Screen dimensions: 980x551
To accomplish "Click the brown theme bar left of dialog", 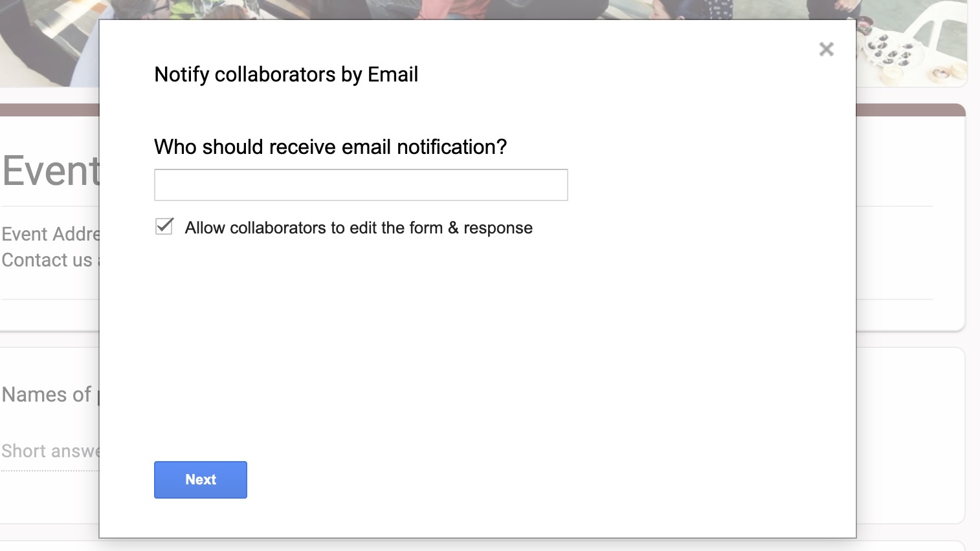I will point(49,109).
